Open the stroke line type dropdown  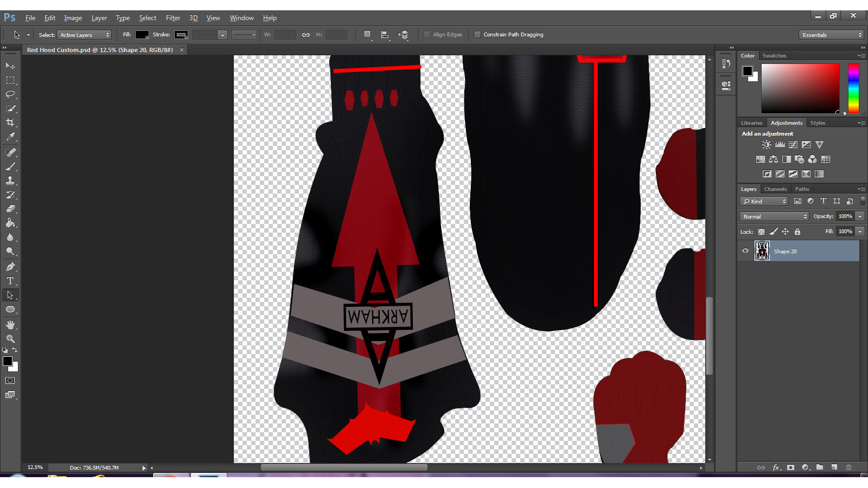(244, 35)
